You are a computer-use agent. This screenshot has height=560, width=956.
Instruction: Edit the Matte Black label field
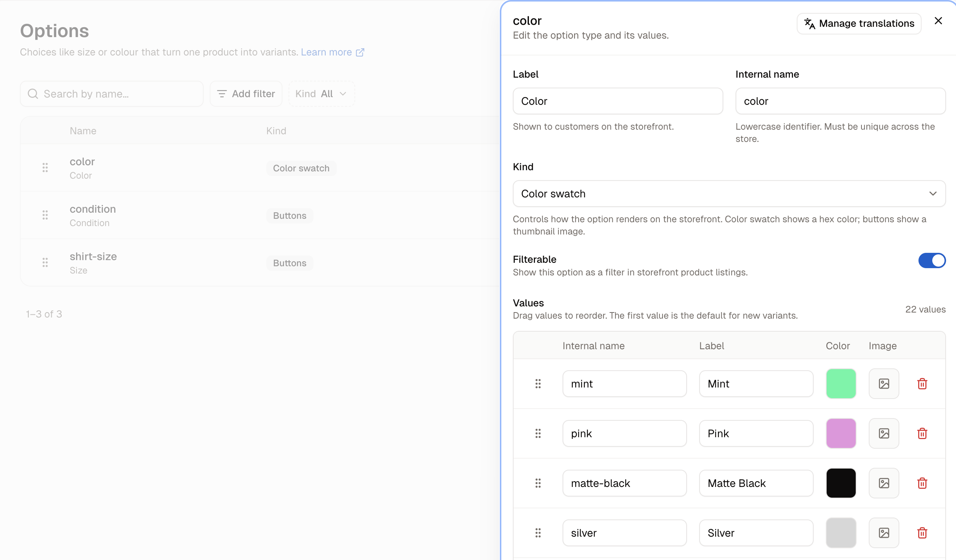(756, 483)
